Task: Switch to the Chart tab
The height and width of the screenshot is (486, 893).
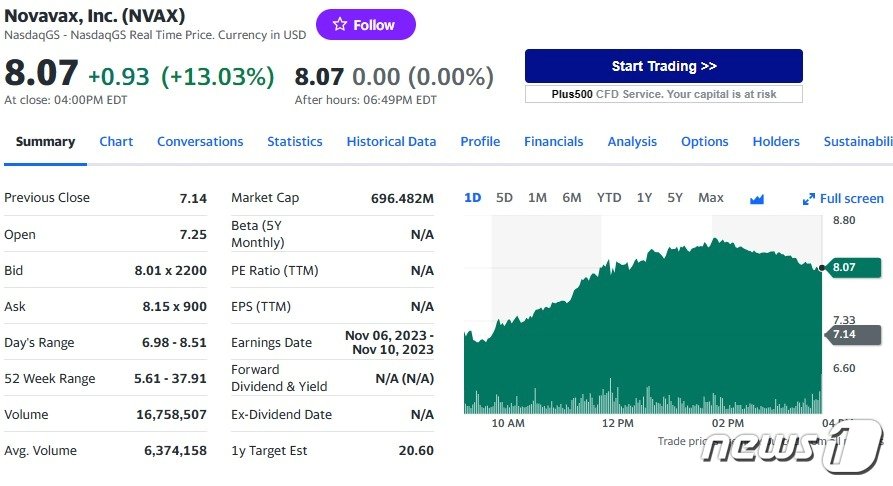Action: (x=116, y=141)
